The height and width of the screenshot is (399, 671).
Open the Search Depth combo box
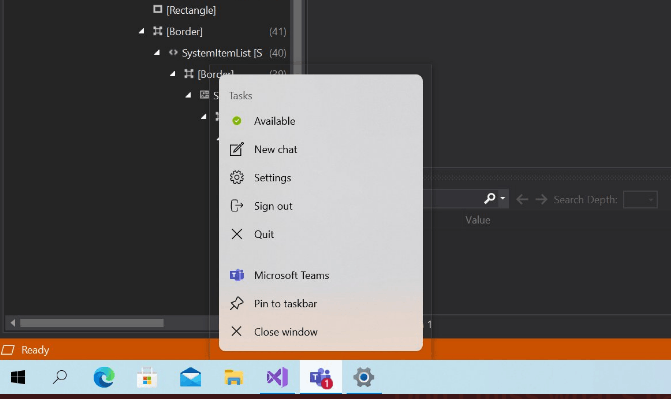coord(640,200)
